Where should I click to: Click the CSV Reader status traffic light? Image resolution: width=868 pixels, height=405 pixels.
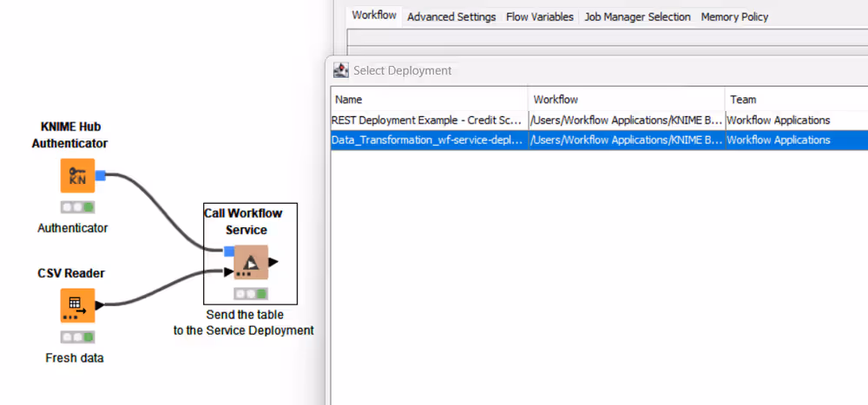tap(77, 336)
